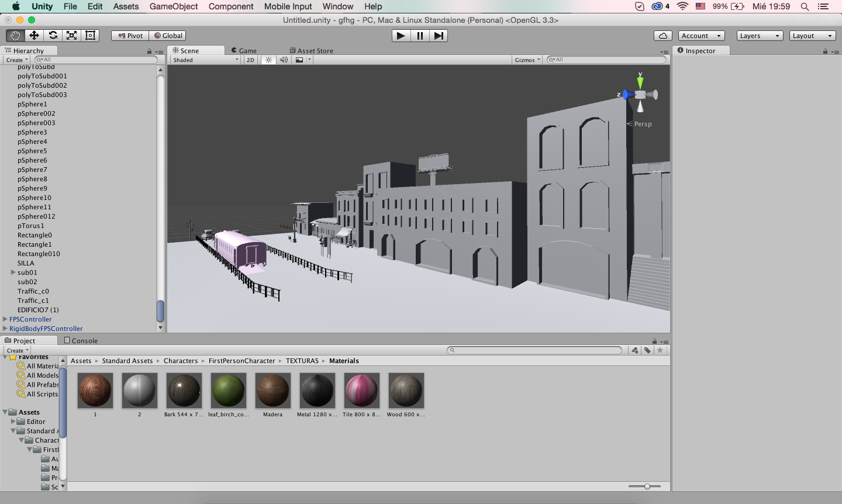Select the Madera material thumbnail

pos(272,391)
